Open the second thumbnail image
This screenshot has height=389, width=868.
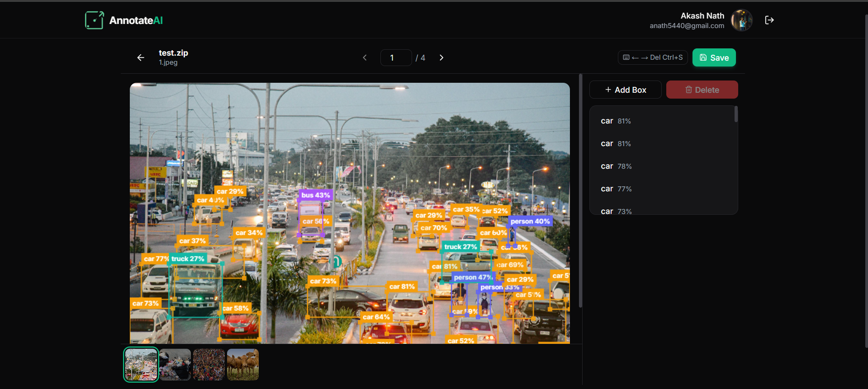175,364
